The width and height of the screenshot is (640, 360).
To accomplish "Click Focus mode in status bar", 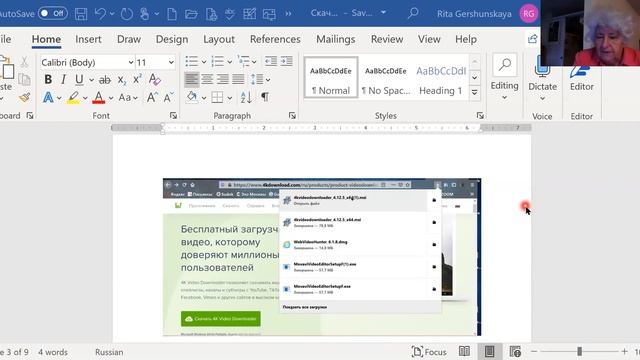I will coord(429,352).
